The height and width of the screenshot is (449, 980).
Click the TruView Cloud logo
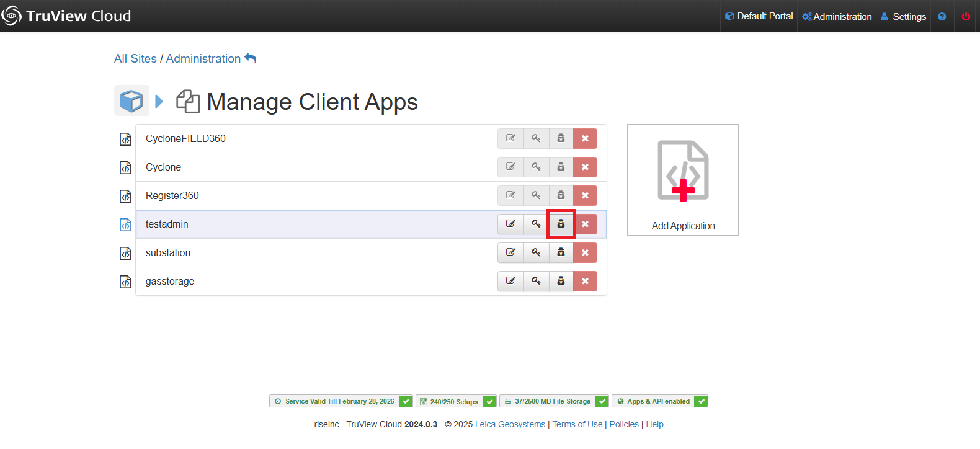pos(66,16)
